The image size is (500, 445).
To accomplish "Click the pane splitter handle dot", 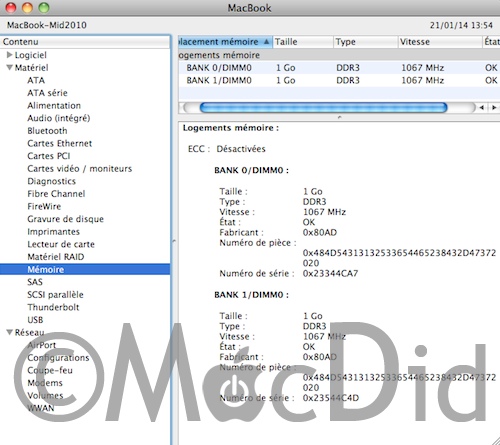I will click(x=339, y=117).
